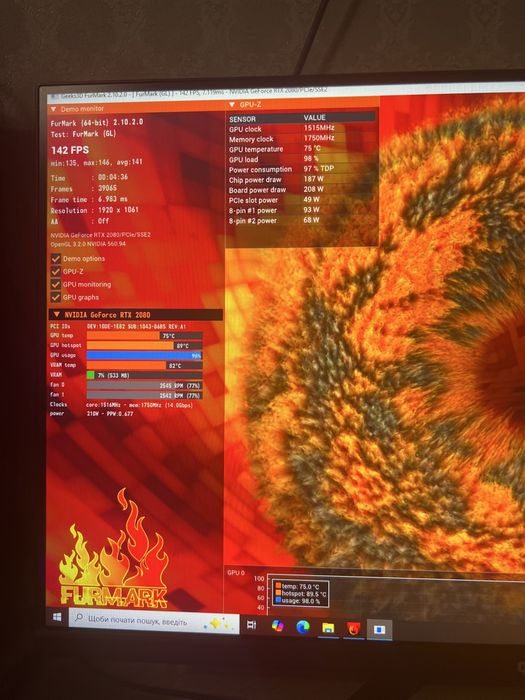This screenshot has height=700, width=525.
Task: Toggle the GPU-Z checkbox
Action: (55, 271)
